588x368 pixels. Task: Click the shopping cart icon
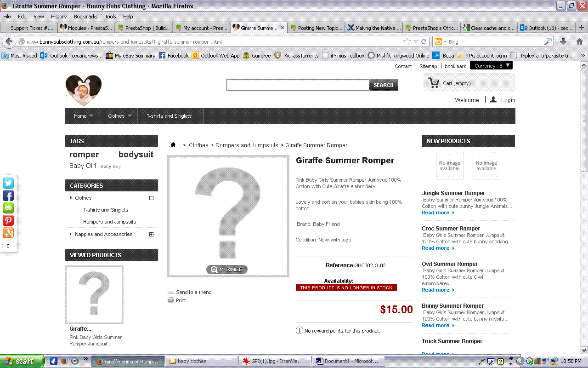pos(433,83)
